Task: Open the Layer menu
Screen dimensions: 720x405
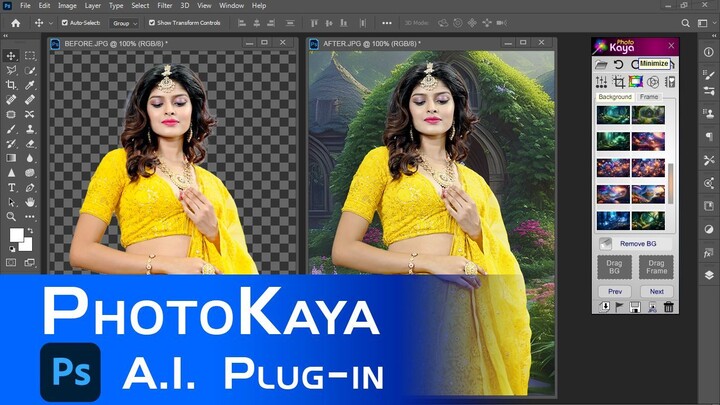Action: 92,6
